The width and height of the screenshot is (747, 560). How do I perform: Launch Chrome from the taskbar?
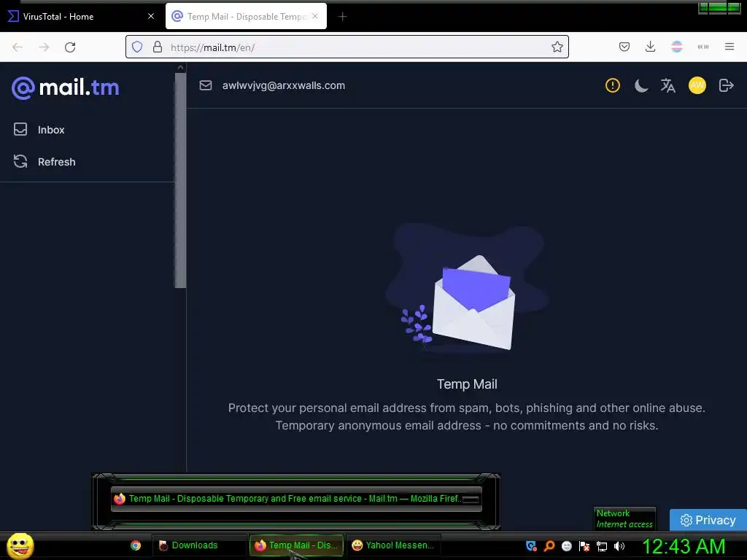[136, 545]
